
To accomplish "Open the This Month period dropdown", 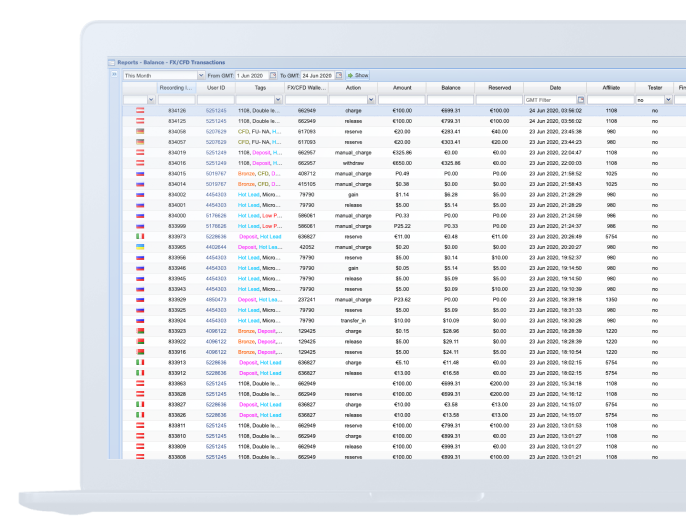I will click(201, 75).
